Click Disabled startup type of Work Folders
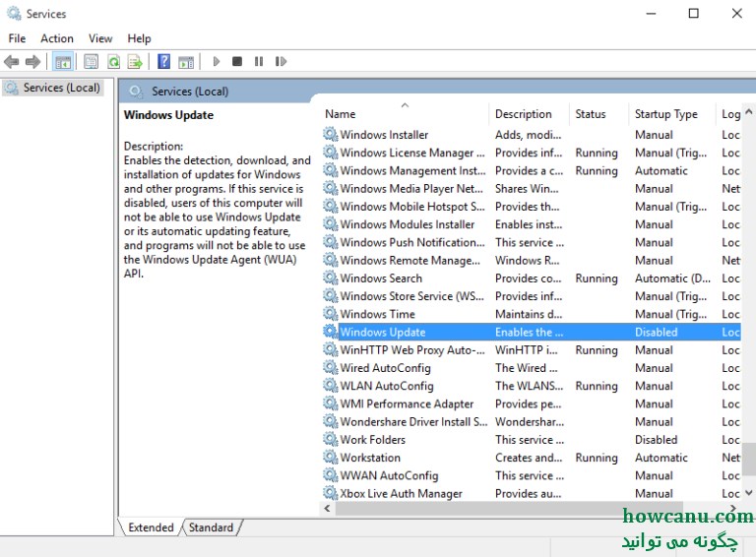756x557 pixels. pos(656,440)
